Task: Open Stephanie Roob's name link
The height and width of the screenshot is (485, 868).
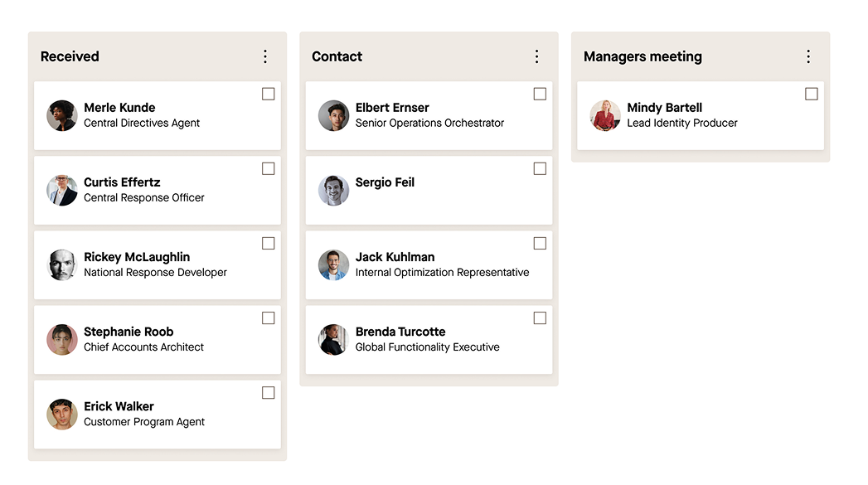Action: pyautogui.click(x=129, y=332)
